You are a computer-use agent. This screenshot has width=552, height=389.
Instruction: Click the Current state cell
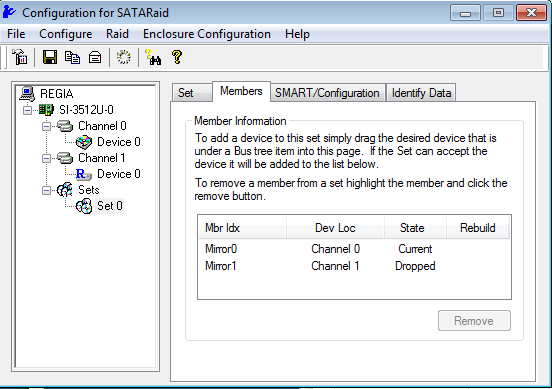[x=415, y=249]
